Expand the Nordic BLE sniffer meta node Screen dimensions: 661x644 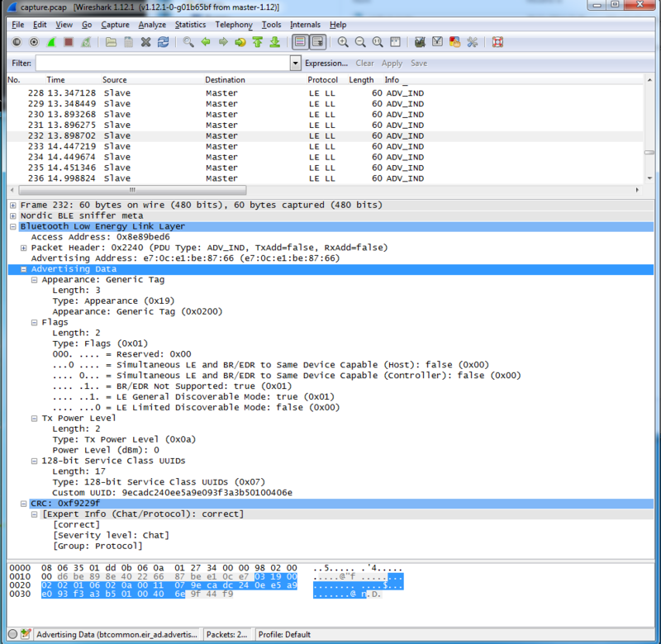click(x=12, y=215)
